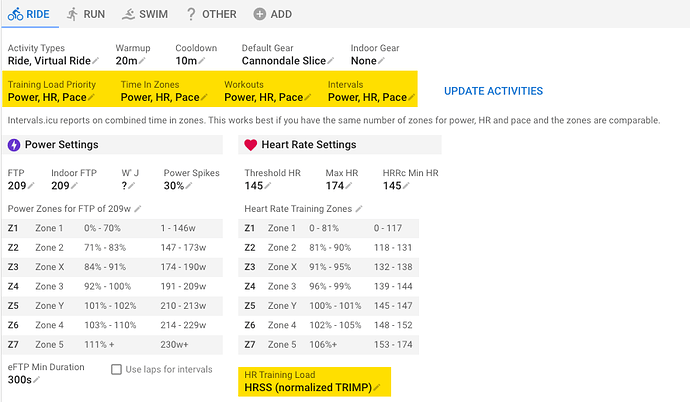690x402 pixels.
Task: Edit FTP value pencil icon
Action: 31,186
